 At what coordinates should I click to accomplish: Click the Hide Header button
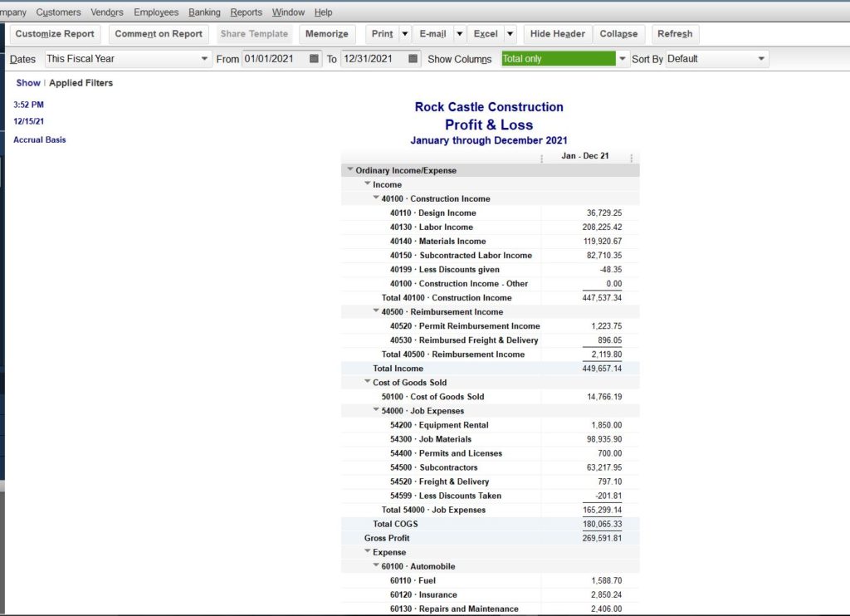click(558, 33)
